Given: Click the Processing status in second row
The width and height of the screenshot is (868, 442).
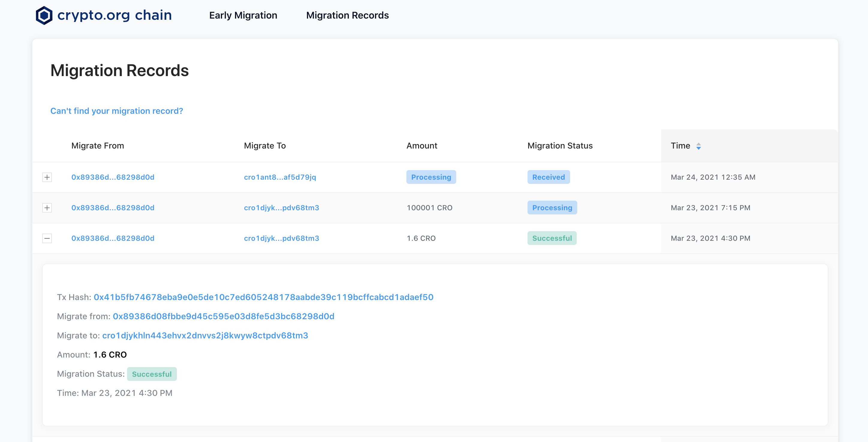Looking at the screenshot, I should pyautogui.click(x=551, y=208).
